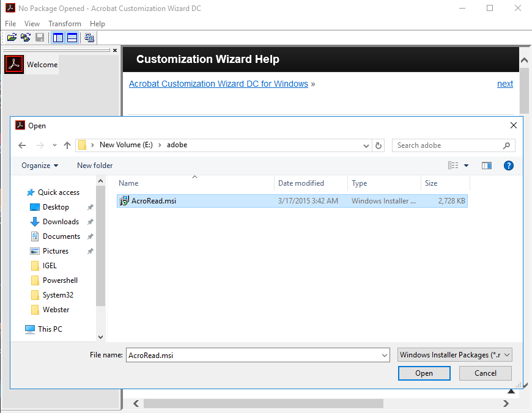Click the Open Package folder toolbar icon
Image resolution: width=532 pixels, height=413 pixels.
tap(12, 38)
